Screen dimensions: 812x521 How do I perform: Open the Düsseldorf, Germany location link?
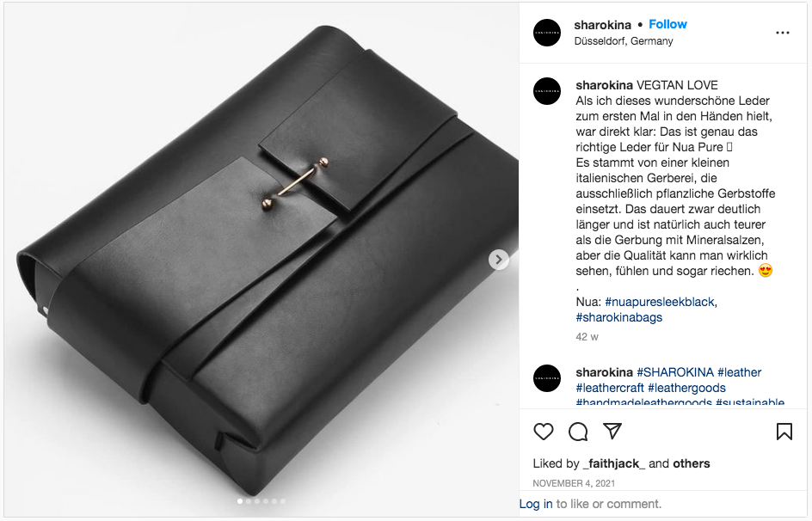click(624, 41)
